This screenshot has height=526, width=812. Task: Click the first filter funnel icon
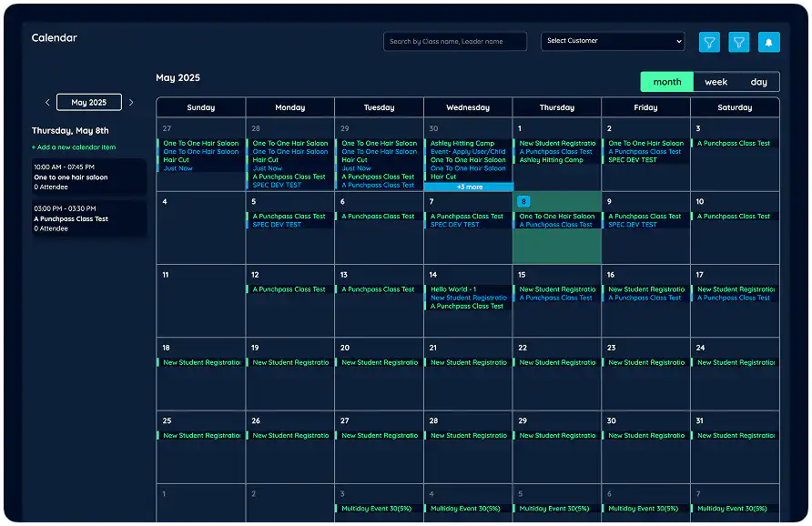pyautogui.click(x=709, y=42)
